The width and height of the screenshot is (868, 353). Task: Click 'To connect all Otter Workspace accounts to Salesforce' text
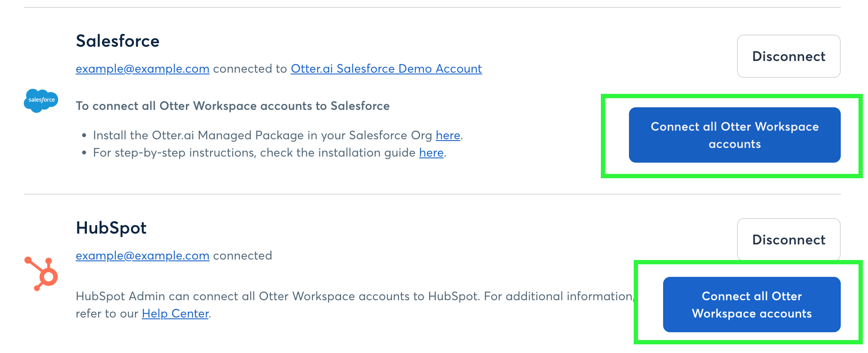233,106
